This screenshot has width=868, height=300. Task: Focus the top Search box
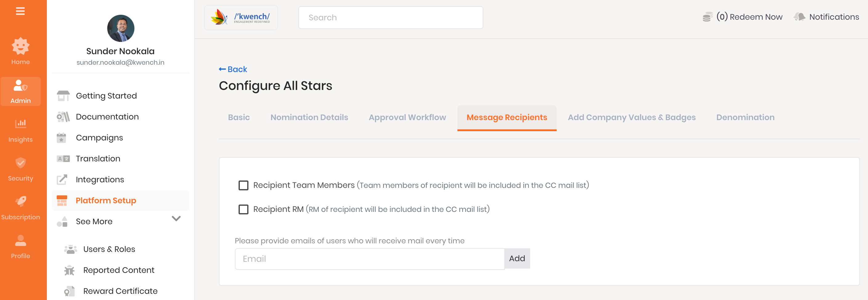(390, 18)
